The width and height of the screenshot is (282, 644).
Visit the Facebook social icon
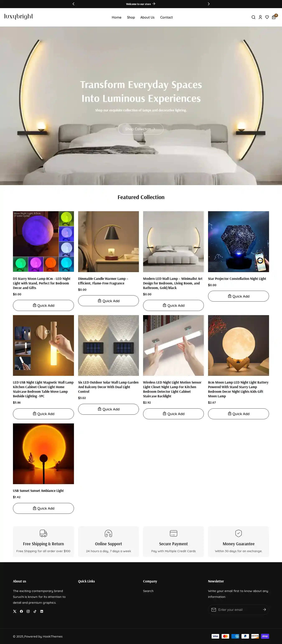pyautogui.click(x=22, y=611)
